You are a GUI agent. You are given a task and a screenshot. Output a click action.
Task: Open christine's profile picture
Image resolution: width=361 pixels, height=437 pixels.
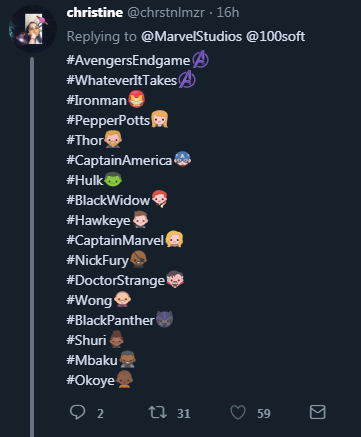[x=32, y=29]
